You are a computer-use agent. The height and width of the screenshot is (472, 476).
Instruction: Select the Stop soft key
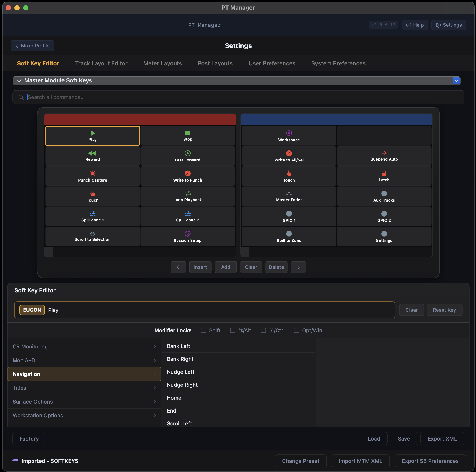pos(187,136)
